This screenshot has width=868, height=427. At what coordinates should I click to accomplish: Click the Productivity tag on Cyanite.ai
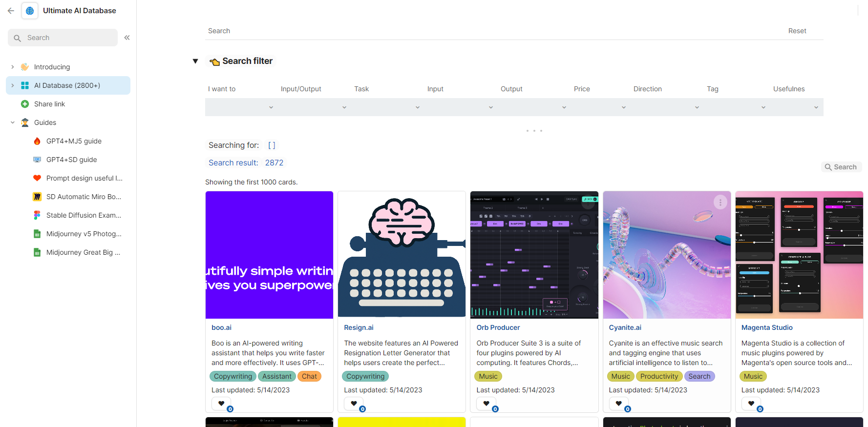tap(659, 376)
